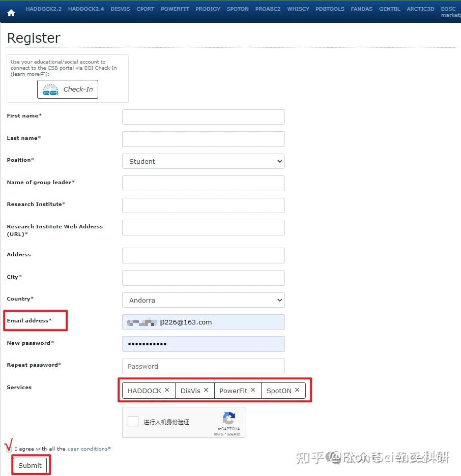Focus the First name input field
The height and width of the screenshot is (476, 461).
coord(204,117)
